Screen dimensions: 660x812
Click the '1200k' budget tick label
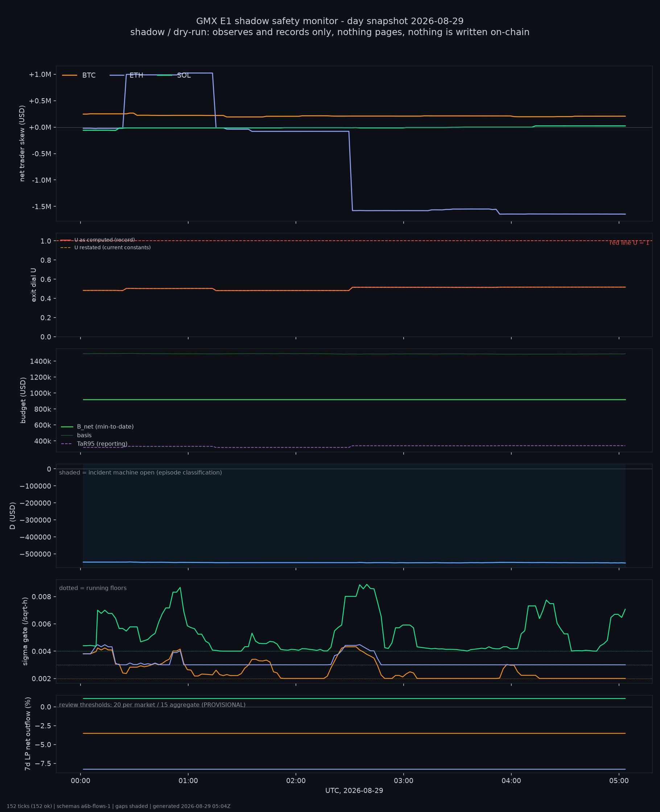point(41,377)
